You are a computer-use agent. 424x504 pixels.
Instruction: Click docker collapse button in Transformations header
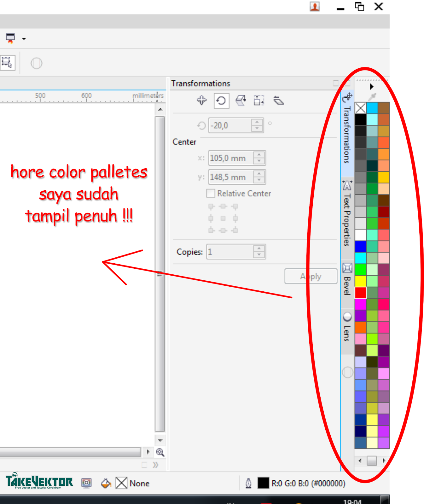(x=336, y=83)
